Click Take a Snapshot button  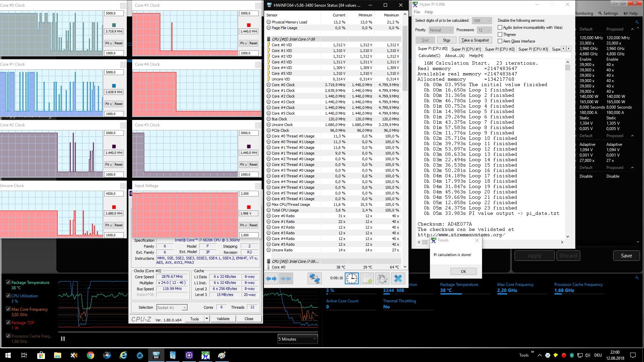tap(475, 40)
